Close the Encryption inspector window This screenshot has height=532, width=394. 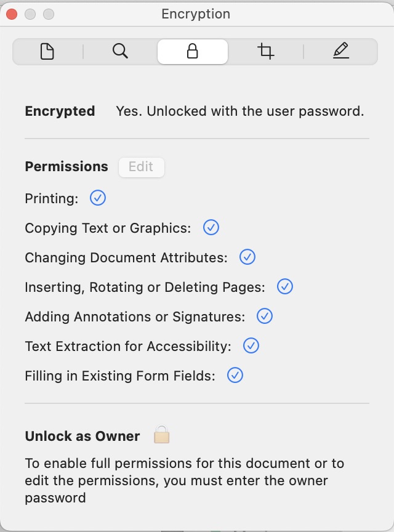pyautogui.click(x=12, y=14)
